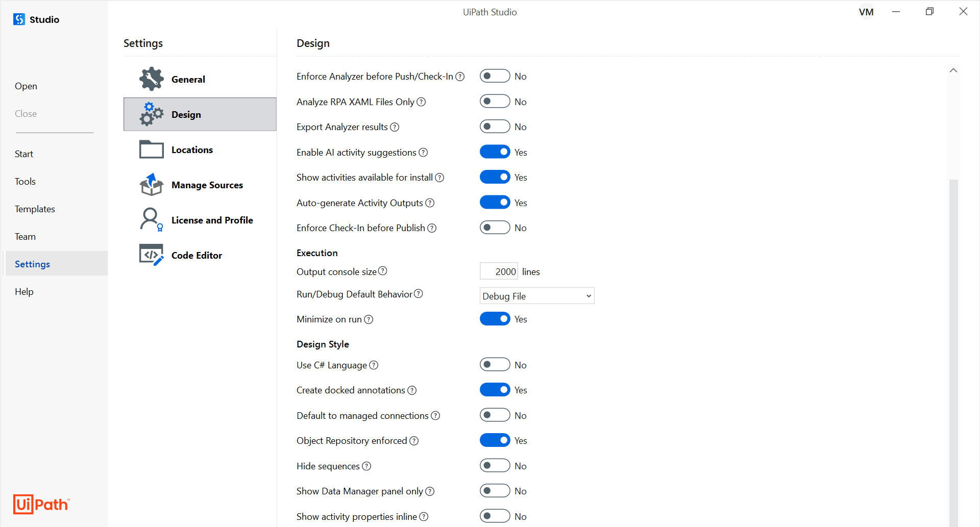Click help icon beside Output console size
Image resolution: width=980 pixels, height=527 pixels.
[383, 271]
